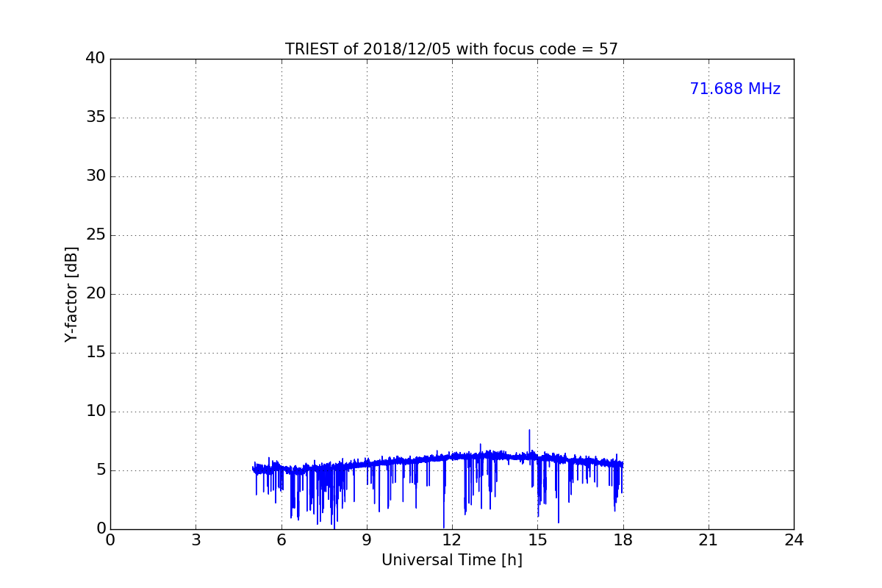
Task: Click the y-axis tick label '30'
Action: pyautogui.click(x=96, y=176)
